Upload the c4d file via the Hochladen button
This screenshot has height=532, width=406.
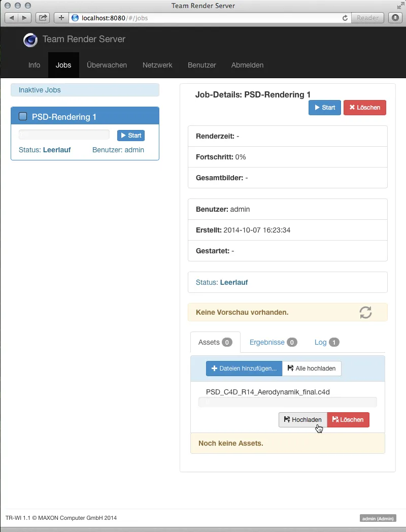(302, 420)
